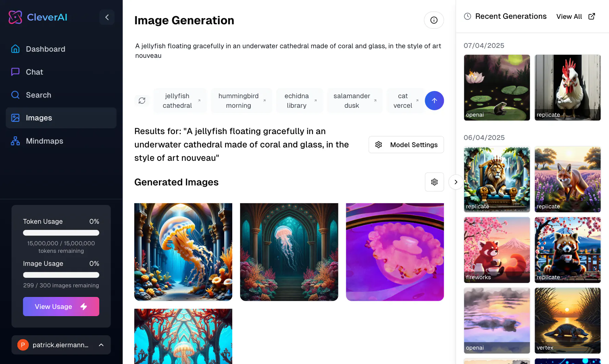Click the external link icon by View All
Image resolution: width=609 pixels, height=364 pixels.
click(592, 16)
